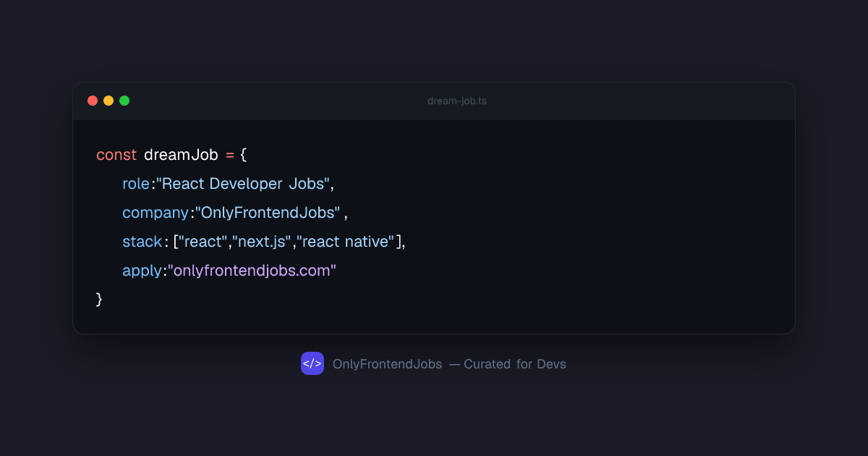Click the red close dot in window header
This screenshot has height=456, width=868.
click(93, 101)
